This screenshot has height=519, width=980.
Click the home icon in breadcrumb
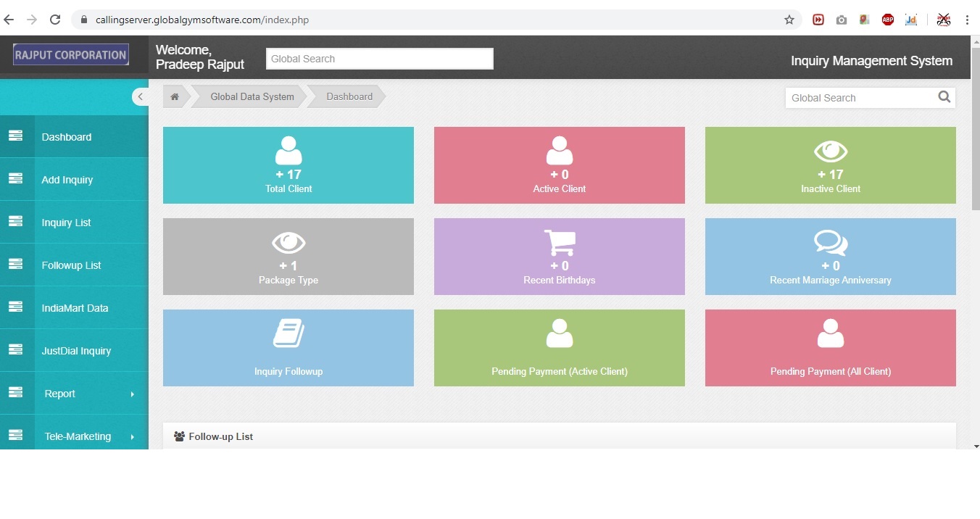coord(175,97)
